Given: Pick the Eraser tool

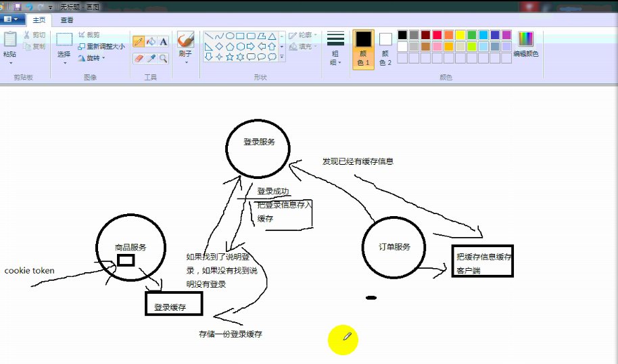Looking at the screenshot, I should click(139, 59).
